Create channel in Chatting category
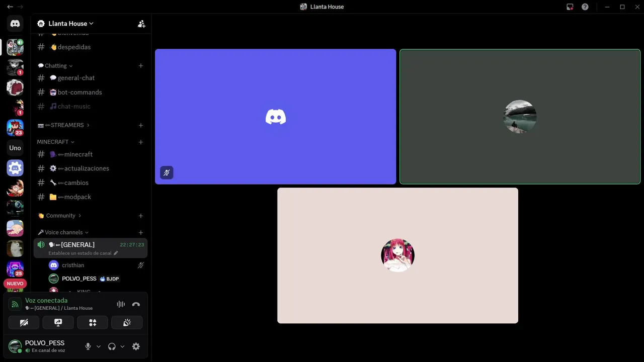 [x=141, y=66]
